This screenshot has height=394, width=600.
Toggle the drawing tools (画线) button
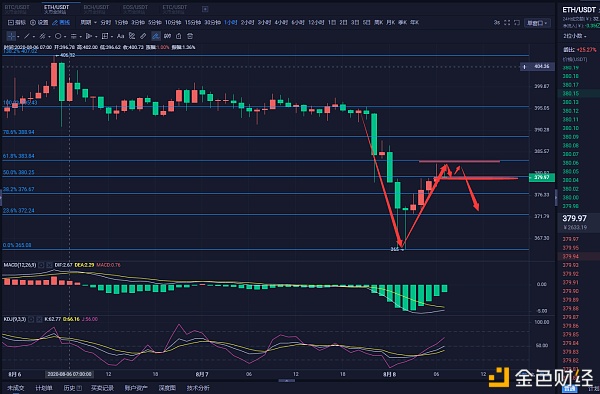click(61, 23)
